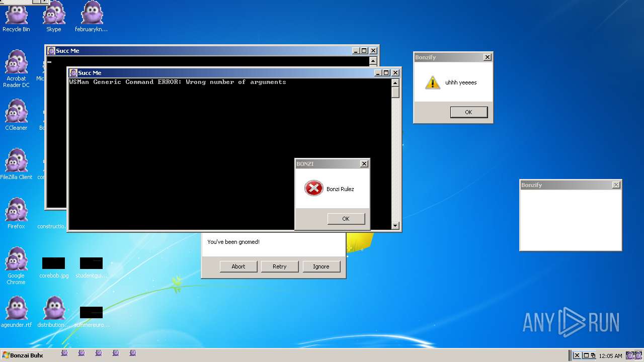Click scroll-up arrow in back Succ Me console

(x=373, y=61)
